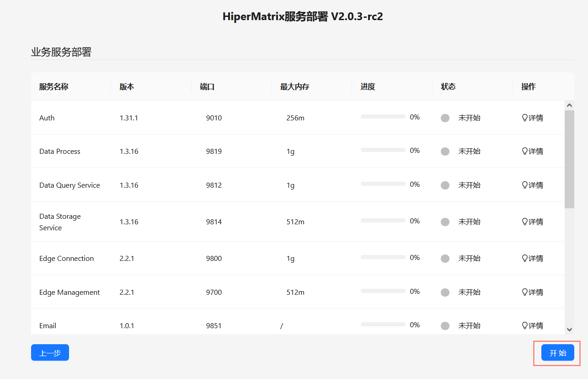Click the gray status dot in Auth row
588x379 pixels.
(x=445, y=118)
